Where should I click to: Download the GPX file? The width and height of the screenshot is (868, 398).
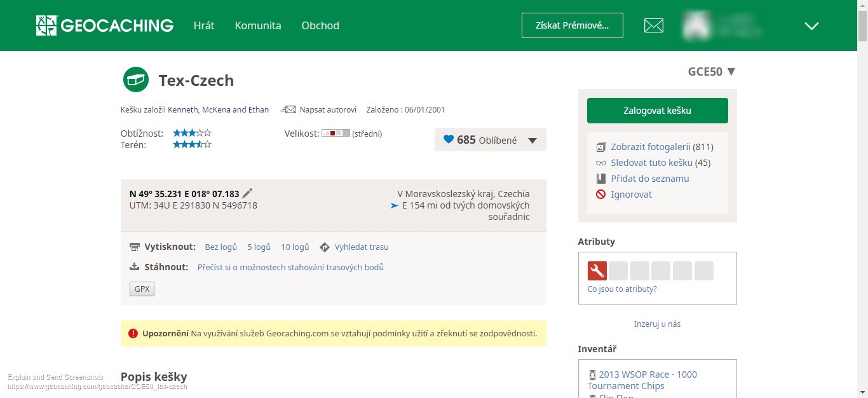click(142, 289)
